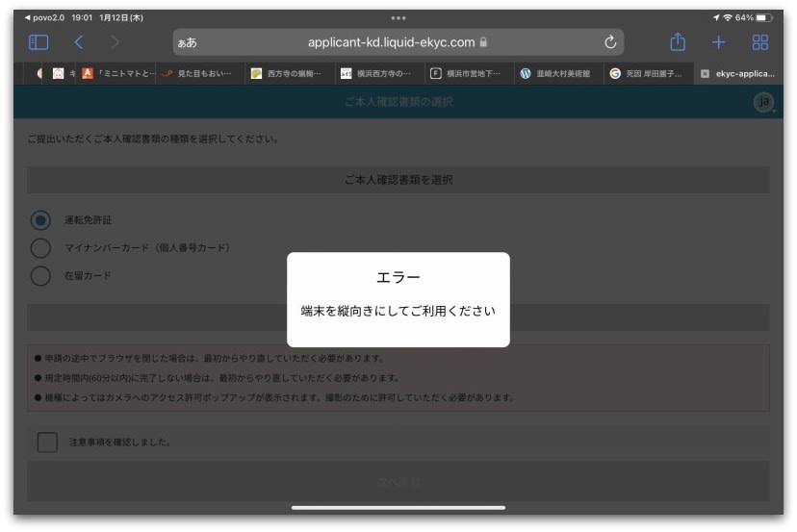The image size is (797, 532).
Task: Switch to the 韮崎大村美術館 tab
Action: tap(558, 74)
